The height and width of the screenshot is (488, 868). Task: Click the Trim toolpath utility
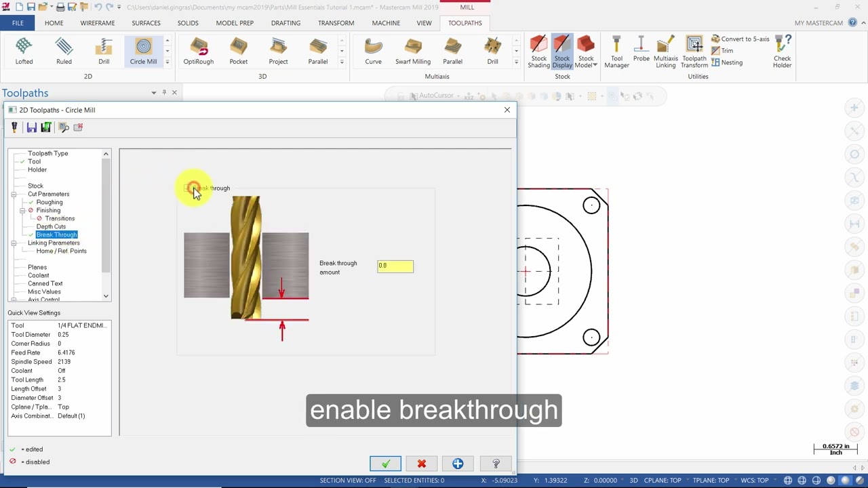click(722, 51)
